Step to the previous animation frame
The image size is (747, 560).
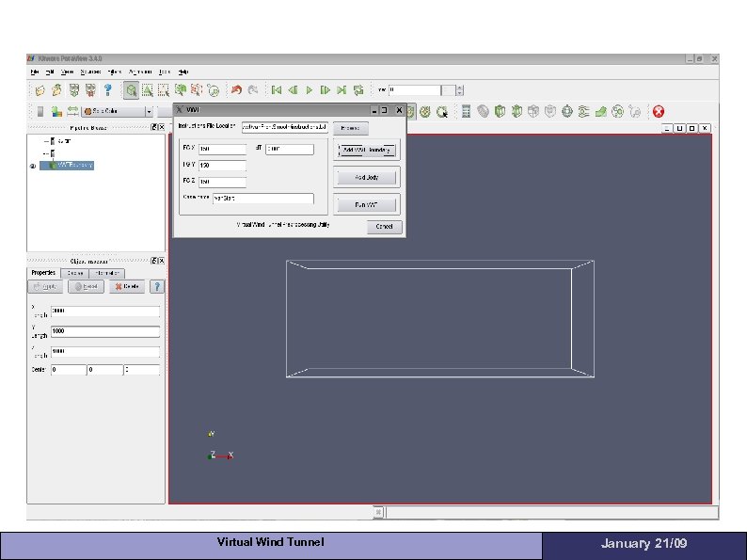(293, 89)
